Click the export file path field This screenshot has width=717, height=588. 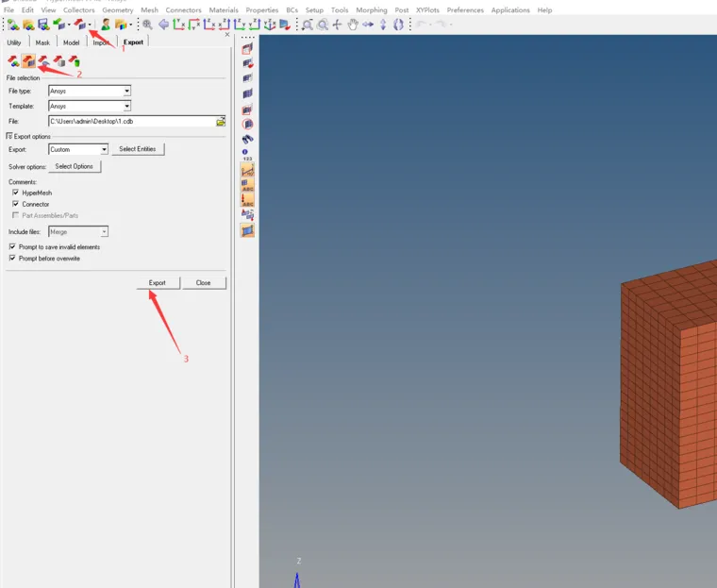(x=132, y=121)
